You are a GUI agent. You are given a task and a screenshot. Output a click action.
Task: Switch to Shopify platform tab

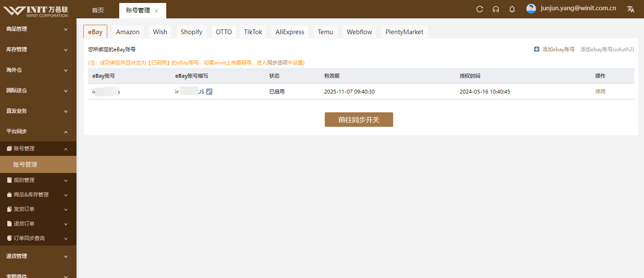[191, 32]
